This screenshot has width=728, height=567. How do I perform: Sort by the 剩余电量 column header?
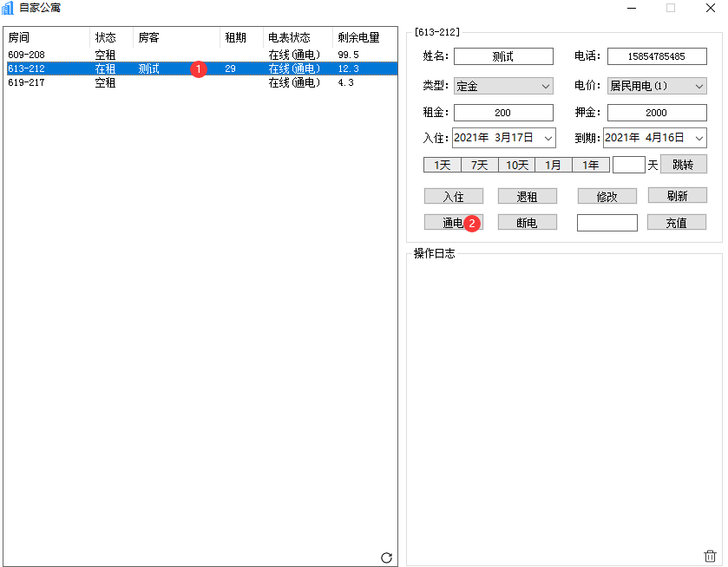click(364, 37)
